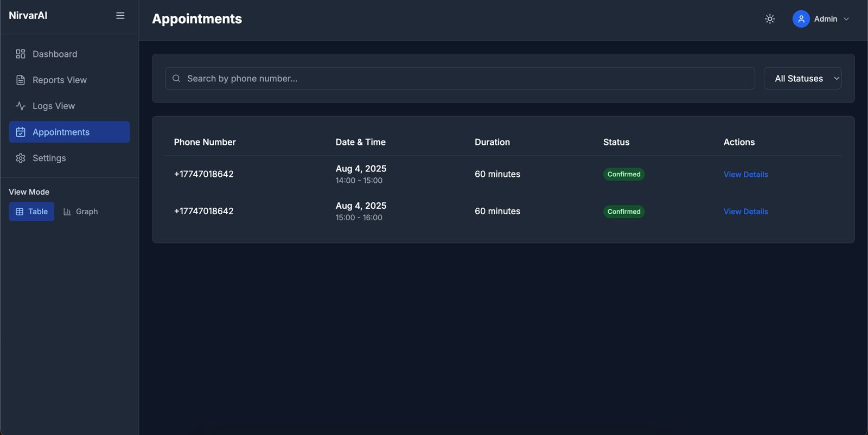Click the Confirmed badge of 14:00 appointment
868x435 pixels.
[624, 174]
